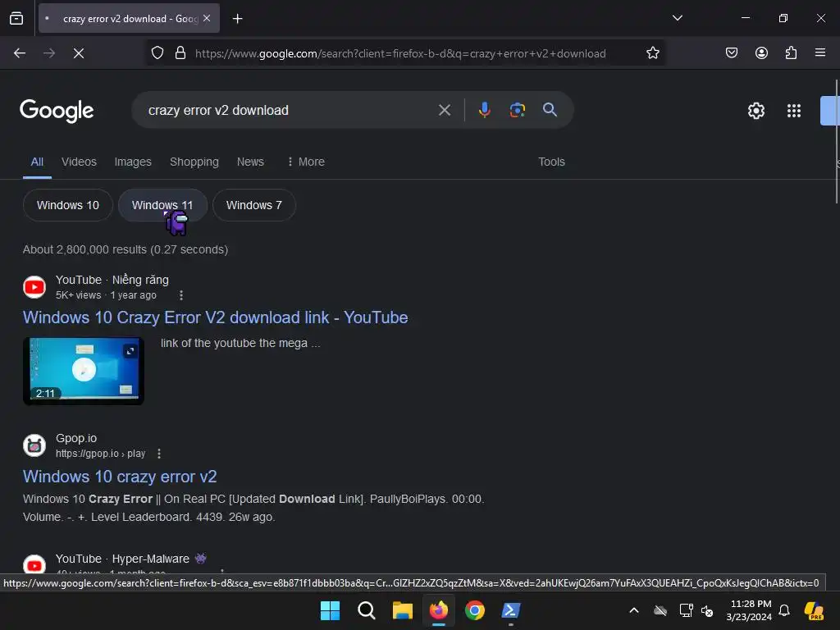840x630 pixels.
Task: Open PowerShell from taskbar
Action: (510, 610)
